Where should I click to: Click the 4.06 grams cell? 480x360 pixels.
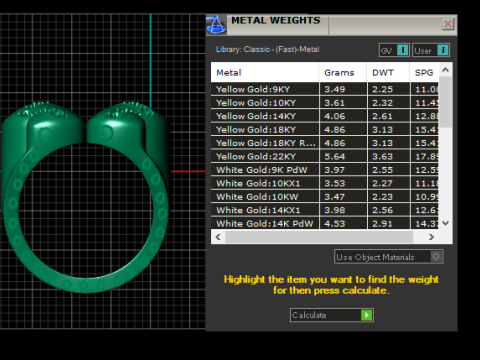click(343, 116)
